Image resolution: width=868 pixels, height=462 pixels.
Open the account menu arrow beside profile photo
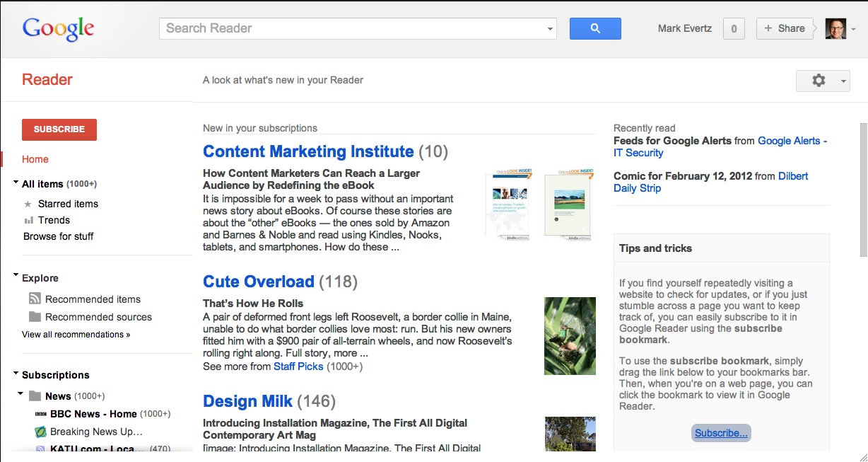tap(853, 30)
